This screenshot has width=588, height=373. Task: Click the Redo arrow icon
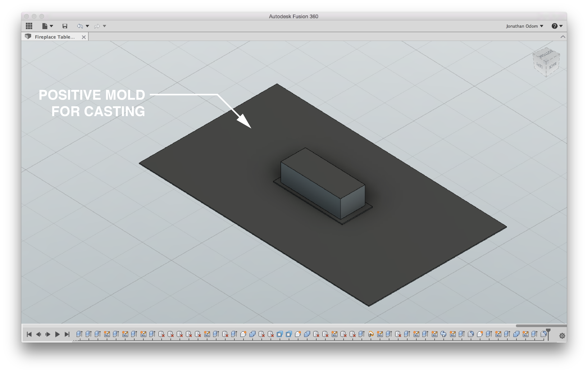97,26
